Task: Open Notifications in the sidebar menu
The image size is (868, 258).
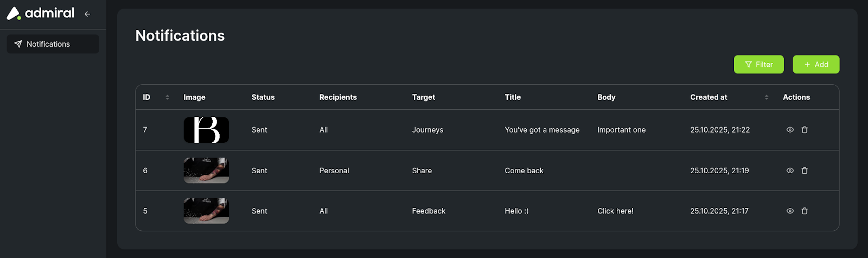Action: pyautogui.click(x=48, y=44)
